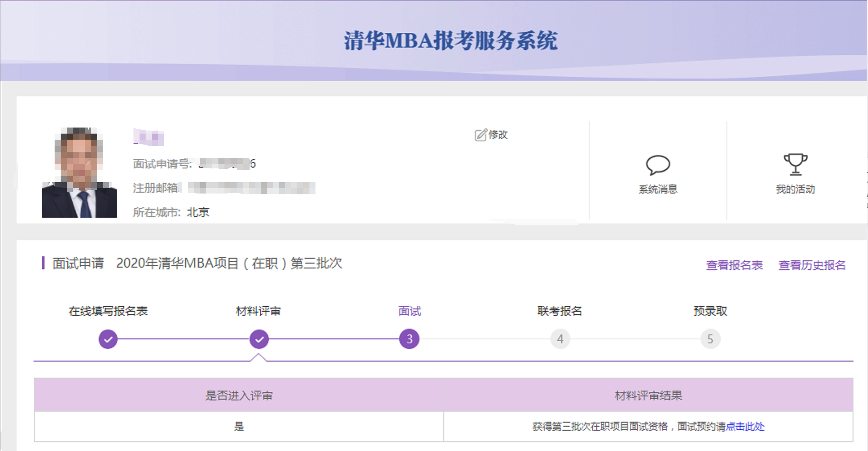
Task: Open 查看报名表 link
Action: tap(734, 265)
